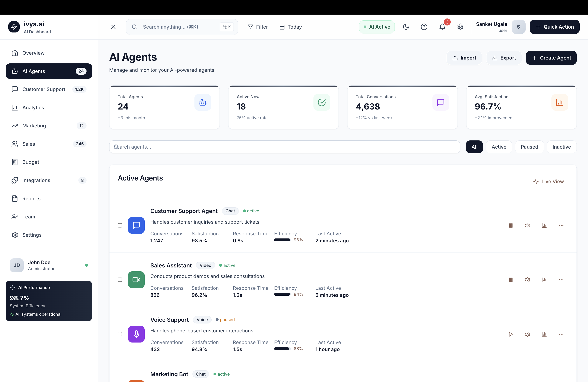Click the help question mark icon
Image resolution: width=588 pixels, height=382 pixels.
424,27
